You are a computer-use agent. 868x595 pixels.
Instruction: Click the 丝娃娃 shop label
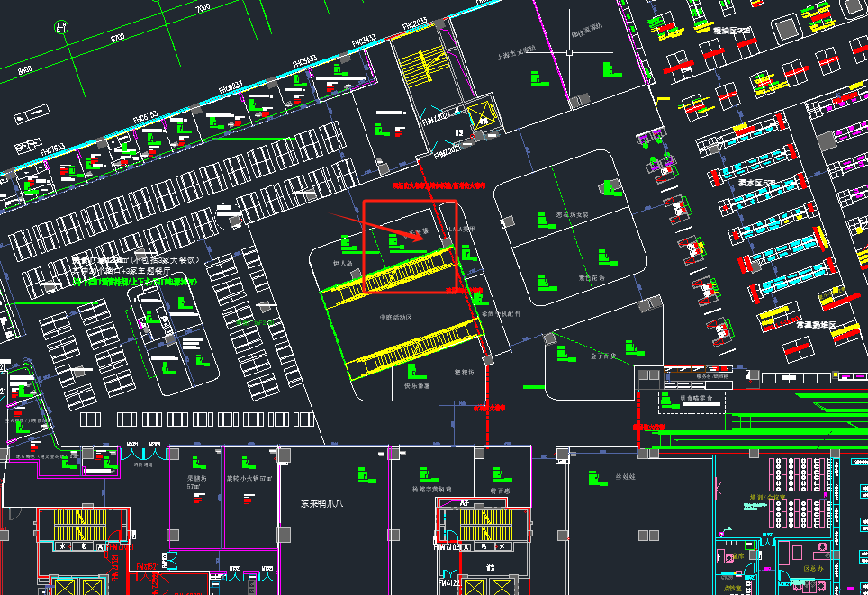pos(625,477)
